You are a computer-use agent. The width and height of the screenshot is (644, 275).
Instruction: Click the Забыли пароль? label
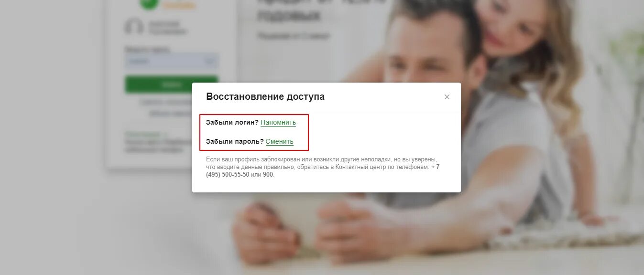point(235,142)
